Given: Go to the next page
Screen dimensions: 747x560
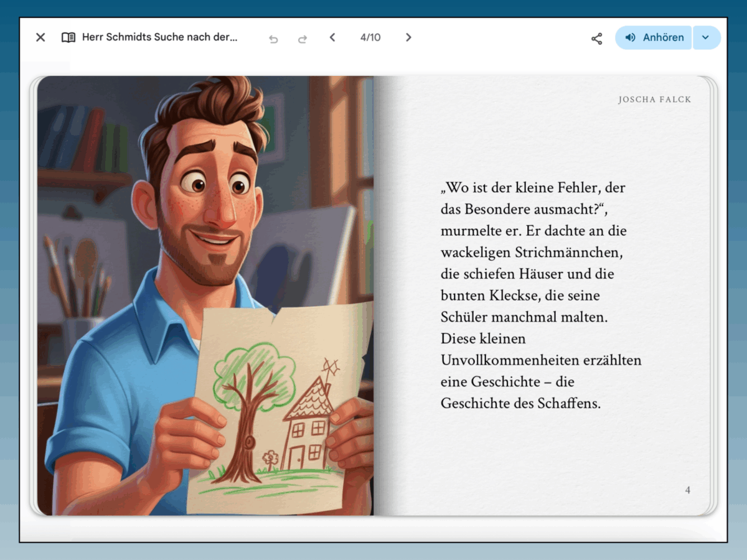Looking at the screenshot, I should point(408,37).
